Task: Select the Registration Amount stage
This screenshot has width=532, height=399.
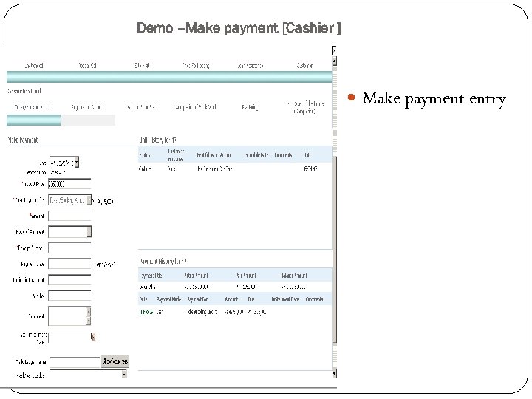Action: tap(87, 107)
